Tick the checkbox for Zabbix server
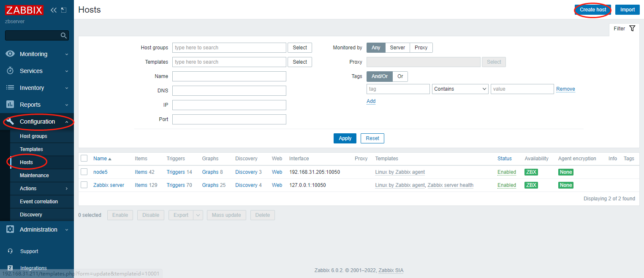 [x=84, y=185]
